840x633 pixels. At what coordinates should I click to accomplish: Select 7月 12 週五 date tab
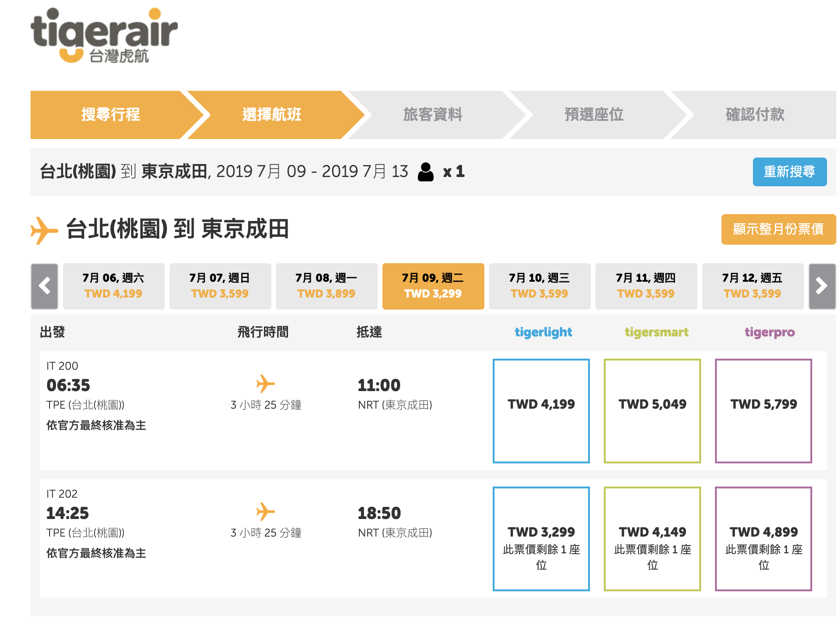tap(753, 286)
